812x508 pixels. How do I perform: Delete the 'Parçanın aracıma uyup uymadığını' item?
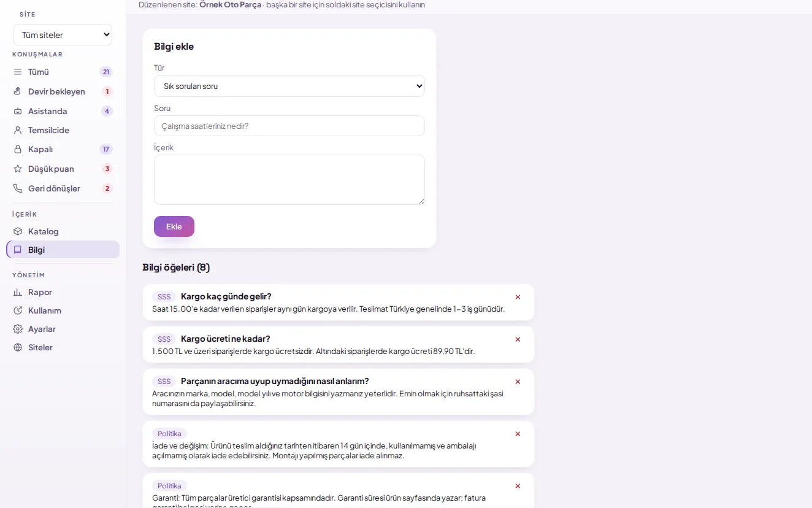pos(518,382)
